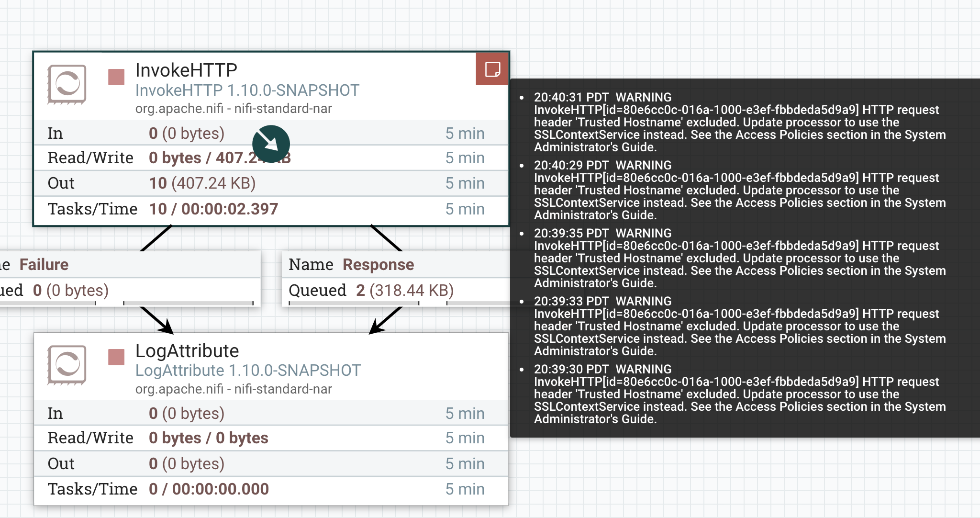The height and width of the screenshot is (518, 980).
Task: Select the LogAttribute processor name title
Action: (x=187, y=351)
